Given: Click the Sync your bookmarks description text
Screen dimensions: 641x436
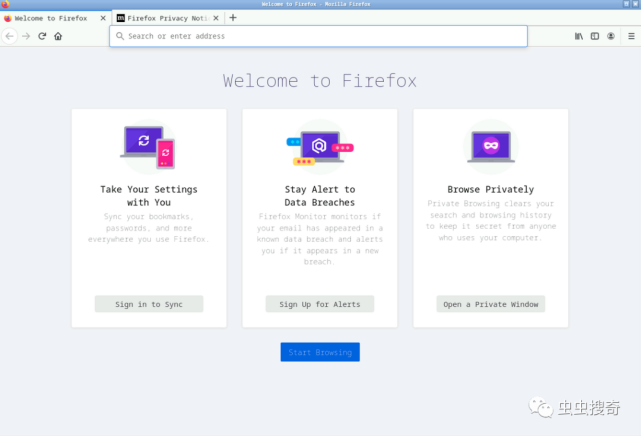Looking at the screenshot, I should 149,228.
